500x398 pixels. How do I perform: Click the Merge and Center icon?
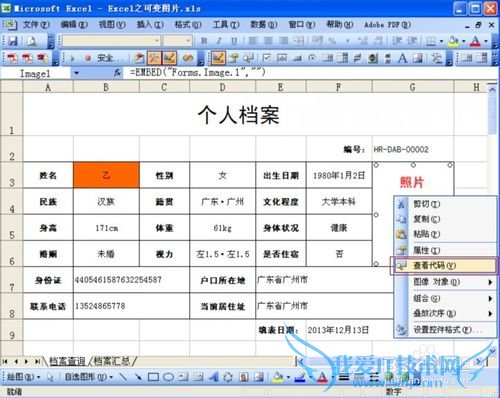[299, 41]
